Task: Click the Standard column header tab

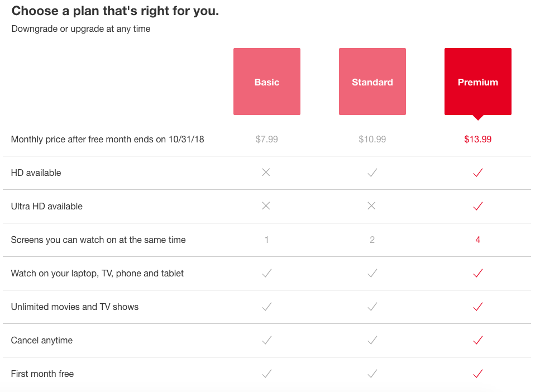Action: pyautogui.click(x=372, y=82)
